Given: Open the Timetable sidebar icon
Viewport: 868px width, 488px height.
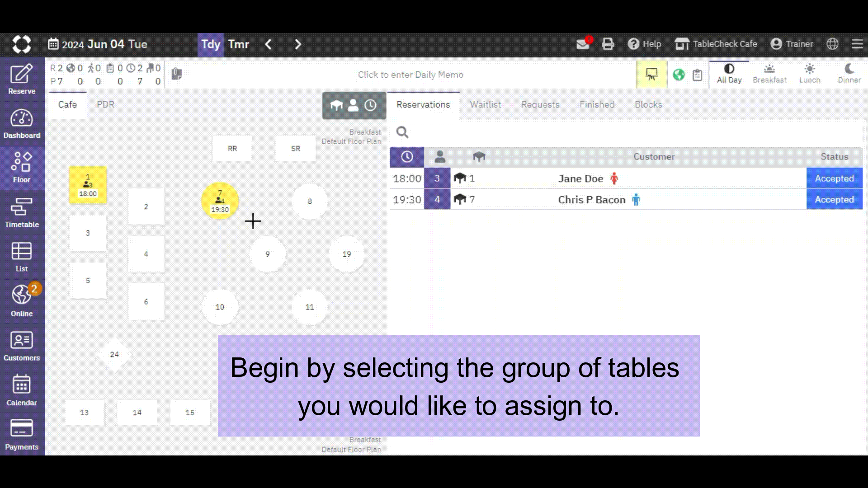Looking at the screenshot, I should click(22, 212).
